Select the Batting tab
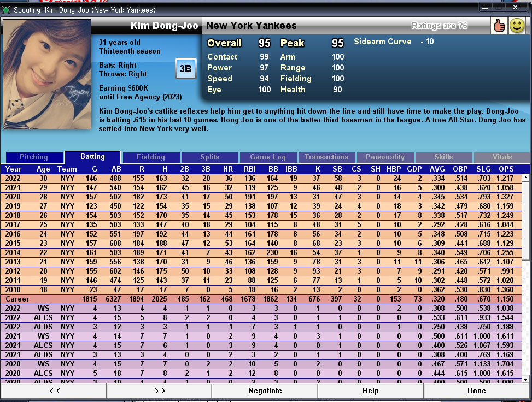 pyautogui.click(x=92, y=157)
